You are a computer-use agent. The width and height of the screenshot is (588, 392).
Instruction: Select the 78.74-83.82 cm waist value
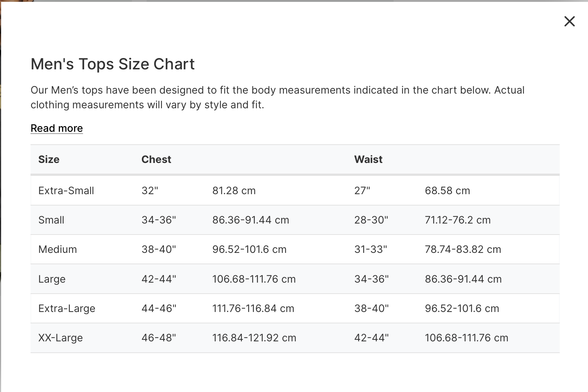[463, 249]
